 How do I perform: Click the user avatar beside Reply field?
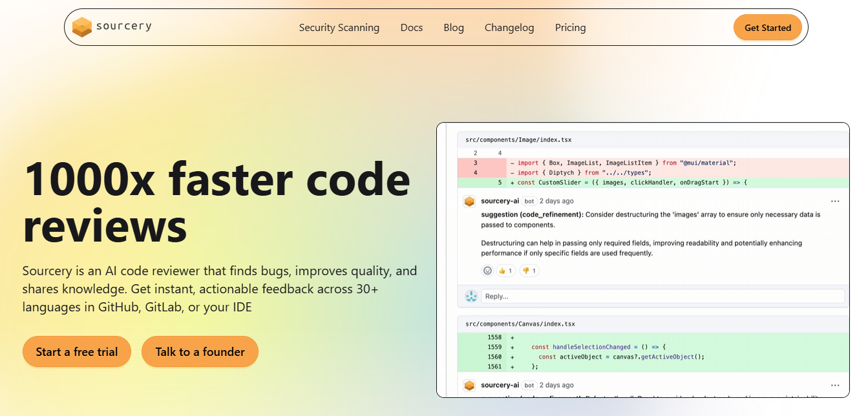pyautogui.click(x=471, y=296)
